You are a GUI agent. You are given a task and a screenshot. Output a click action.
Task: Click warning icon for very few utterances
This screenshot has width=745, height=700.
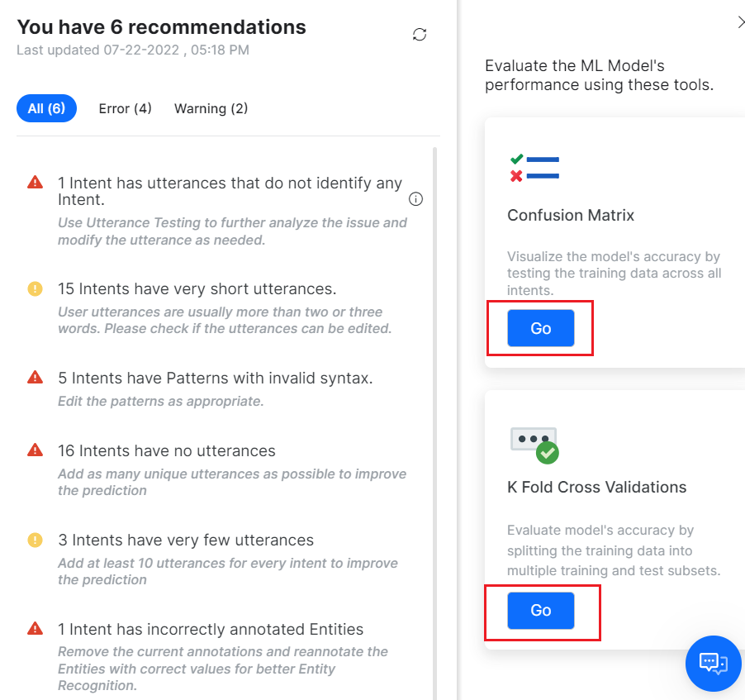tap(36, 540)
